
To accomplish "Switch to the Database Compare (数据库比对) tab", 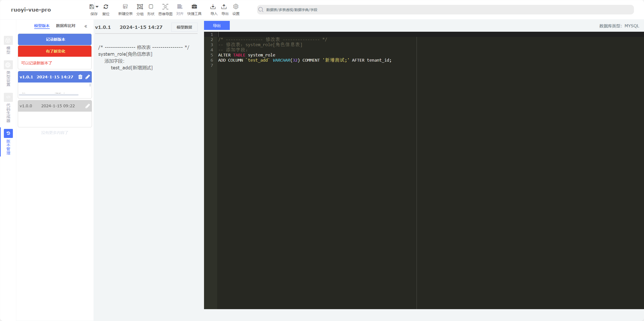I will click(66, 26).
